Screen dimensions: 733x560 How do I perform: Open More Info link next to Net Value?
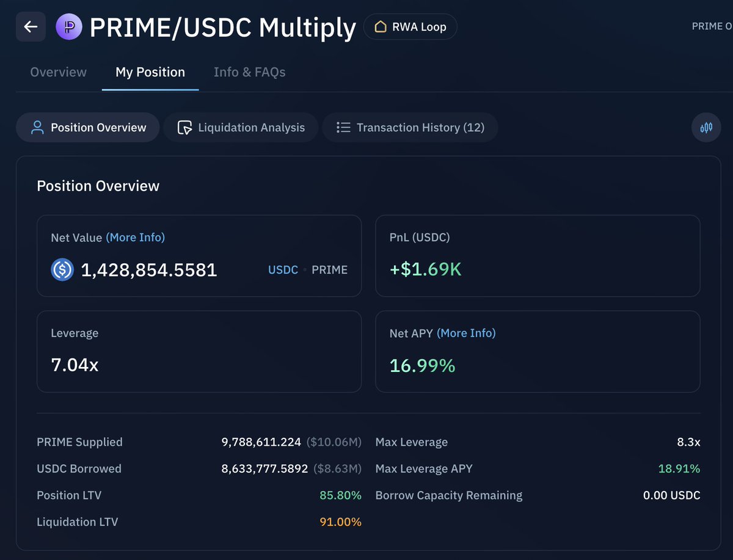[x=135, y=238]
